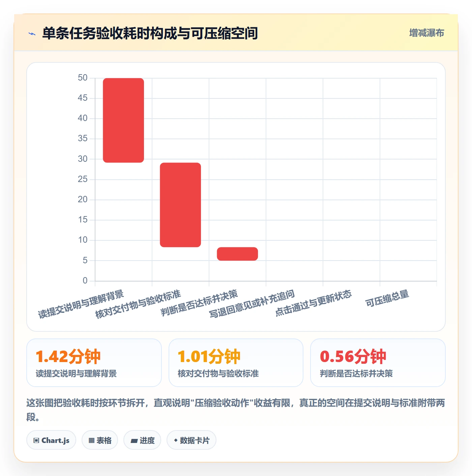This screenshot has width=472, height=476.
Task: Click the card caption 核对交付物与验收标准
Action: 218,374
